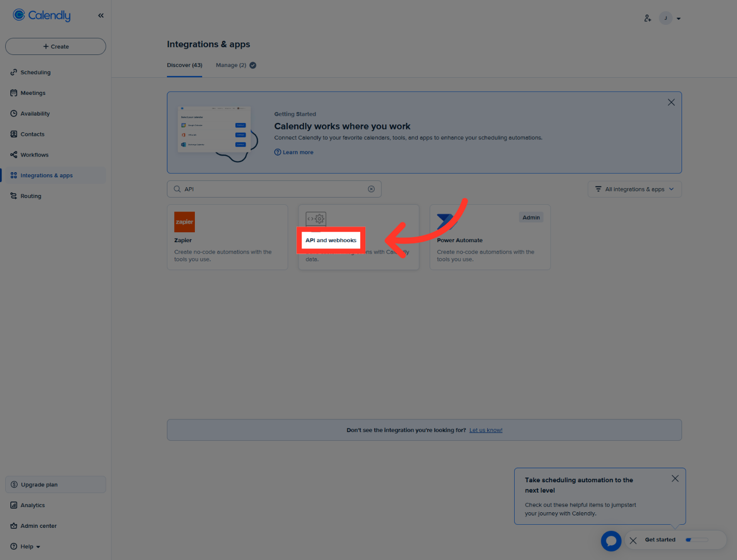Open the Zapier card title
737x560 pixels.
pyautogui.click(x=183, y=241)
